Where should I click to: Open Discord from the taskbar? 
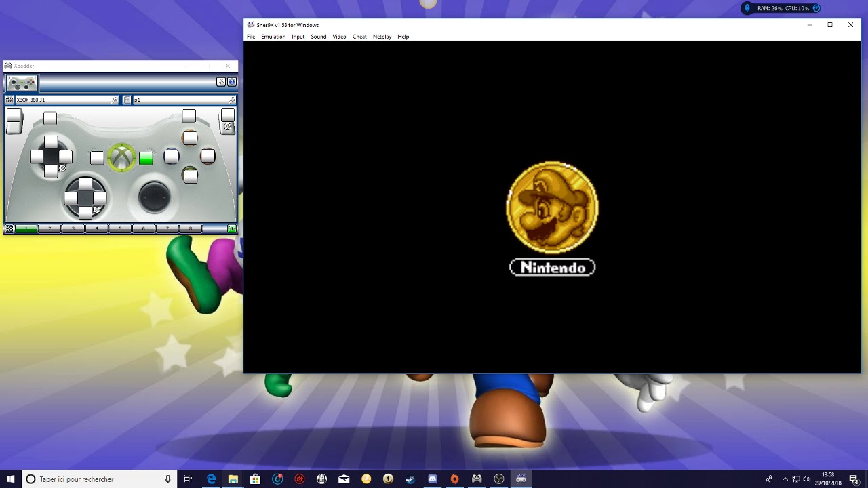(433, 479)
